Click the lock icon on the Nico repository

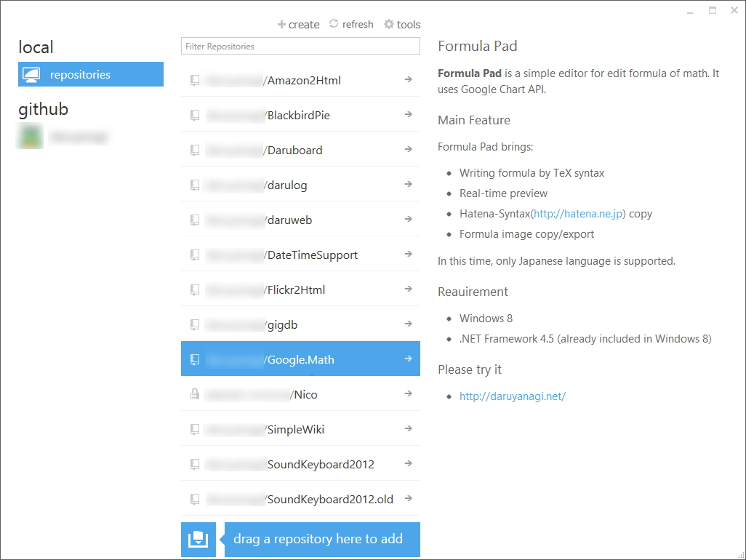194,393
